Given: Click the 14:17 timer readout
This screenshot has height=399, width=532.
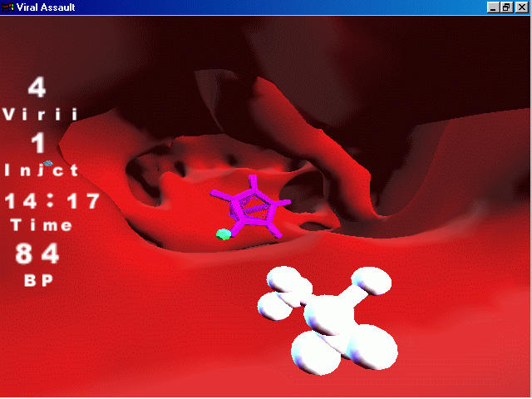Looking at the screenshot, I should 52,200.
